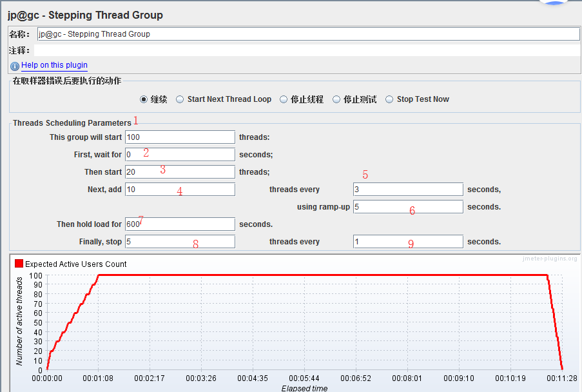Focus the 'Next, add' threads field

[x=180, y=190]
